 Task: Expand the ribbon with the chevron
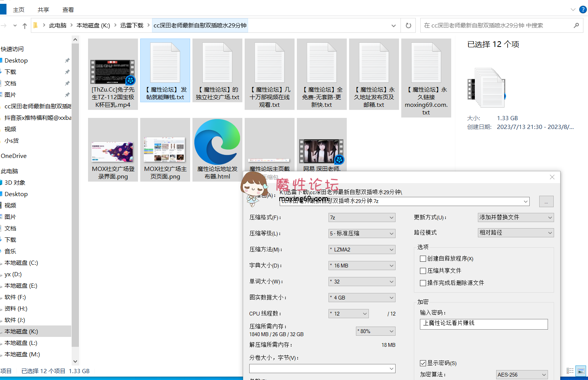573,10
